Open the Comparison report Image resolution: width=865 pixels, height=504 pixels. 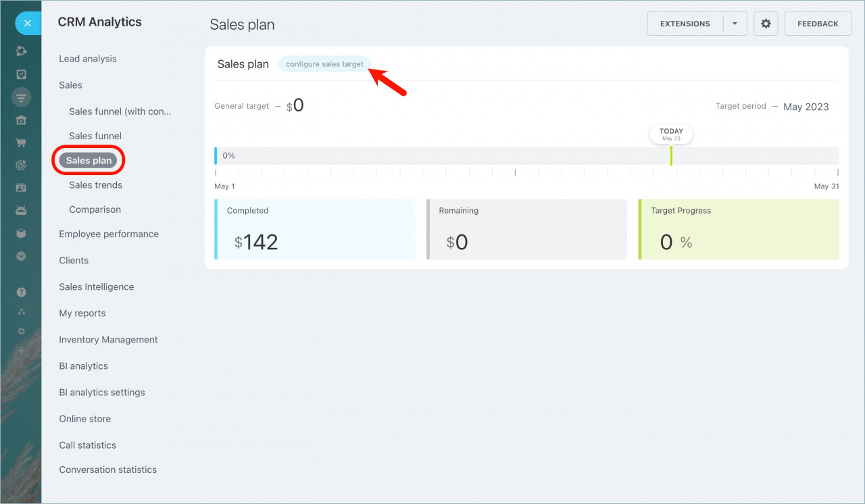(x=95, y=209)
